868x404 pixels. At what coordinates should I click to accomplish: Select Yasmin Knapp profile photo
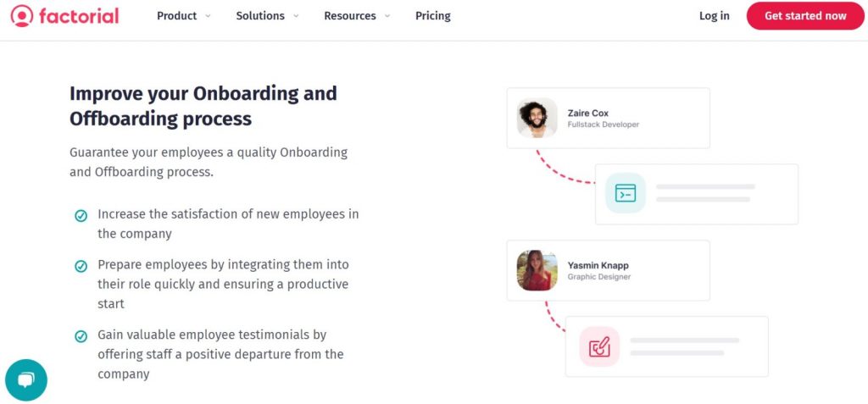pos(537,270)
